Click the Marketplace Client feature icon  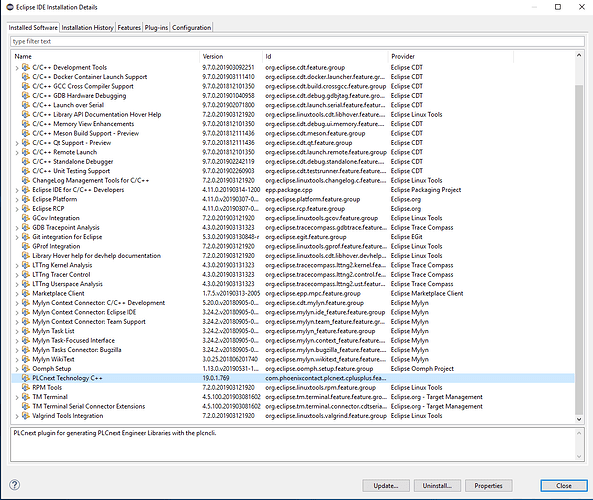pyautogui.click(x=26, y=293)
